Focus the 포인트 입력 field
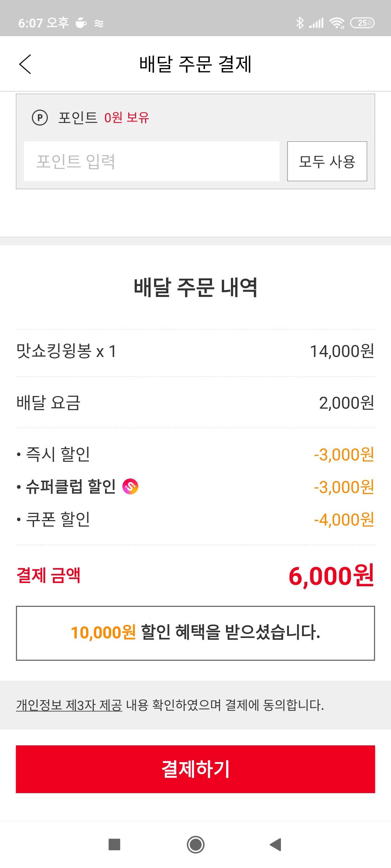Screen dimensions: 391x868 coord(151,161)
